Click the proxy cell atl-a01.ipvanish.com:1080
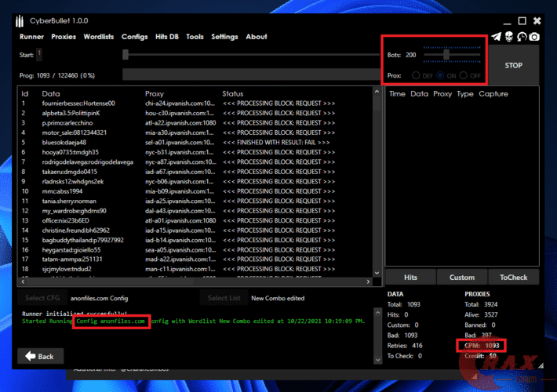Image resolution: width=557 pixels, height=392 pixels. point(180,220)
